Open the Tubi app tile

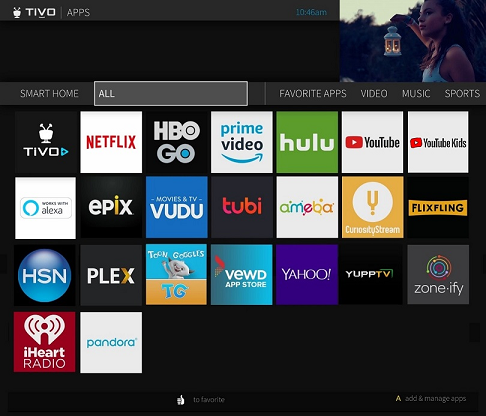tap(242, 207)
